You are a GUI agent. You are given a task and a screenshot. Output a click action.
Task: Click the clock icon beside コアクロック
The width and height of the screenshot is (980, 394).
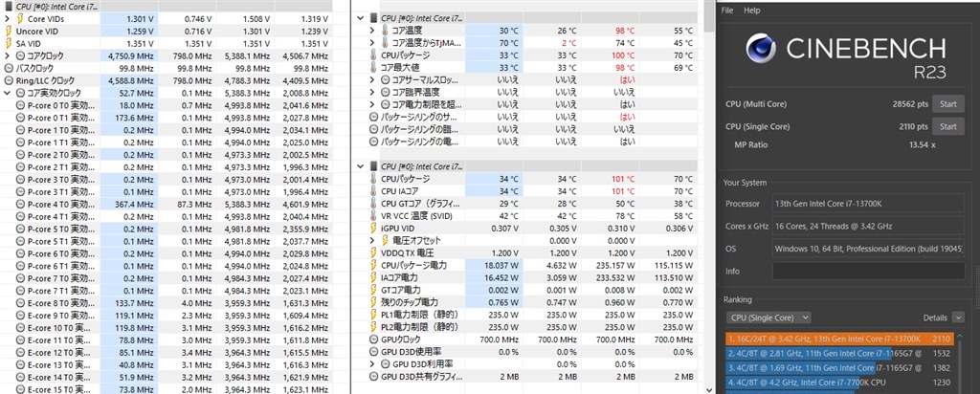click(x=20, y=55)
